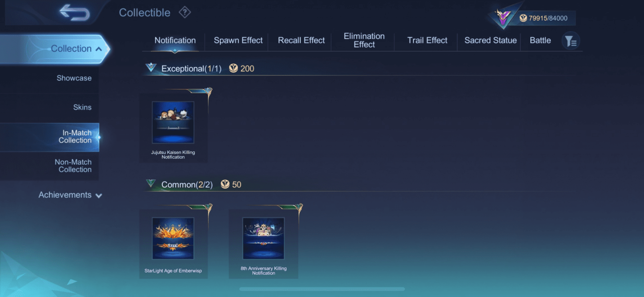This screenshot has height=297, width=644.
Task: Open Skins in the sidebar
Action: pos(82,107)
